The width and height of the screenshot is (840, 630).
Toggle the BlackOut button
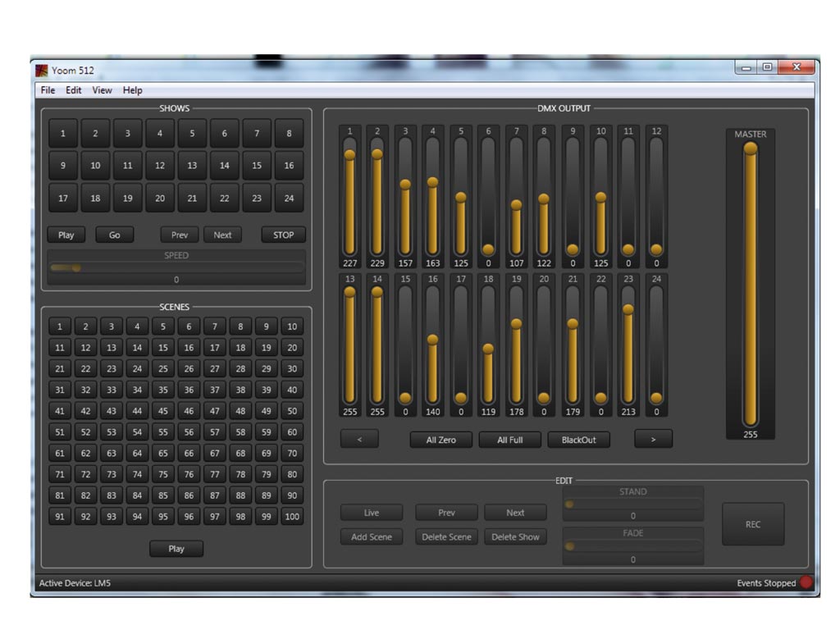578,440
